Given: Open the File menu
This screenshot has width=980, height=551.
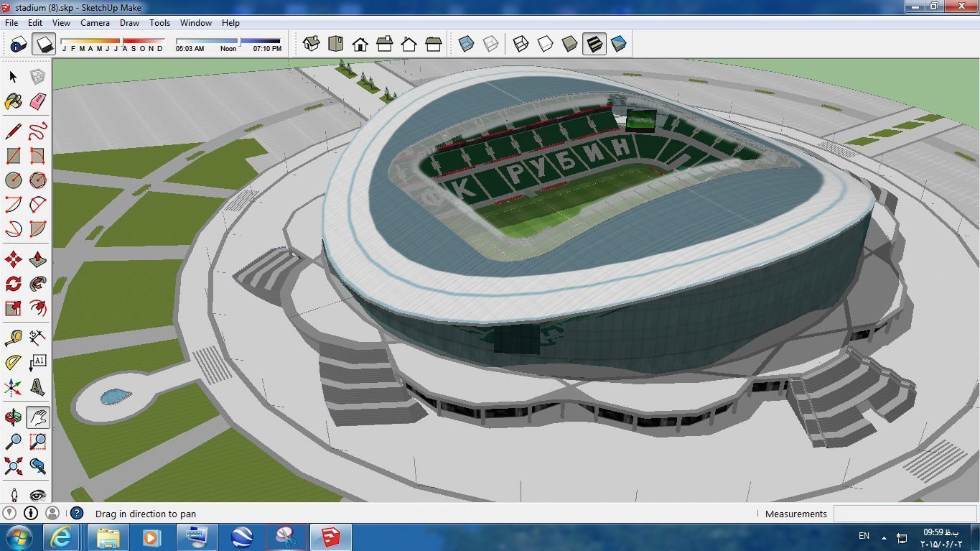Looking at the screenshot, I should 11,23.
